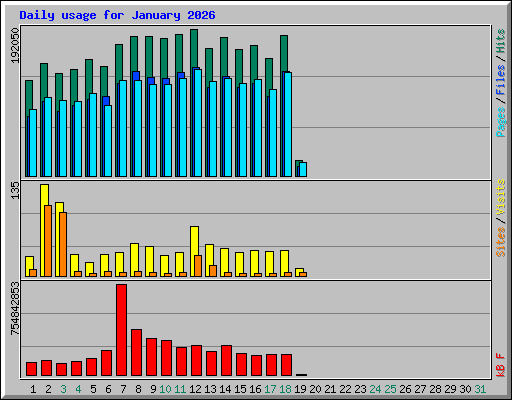Click the 'Pages' legend label

point(500,122)
